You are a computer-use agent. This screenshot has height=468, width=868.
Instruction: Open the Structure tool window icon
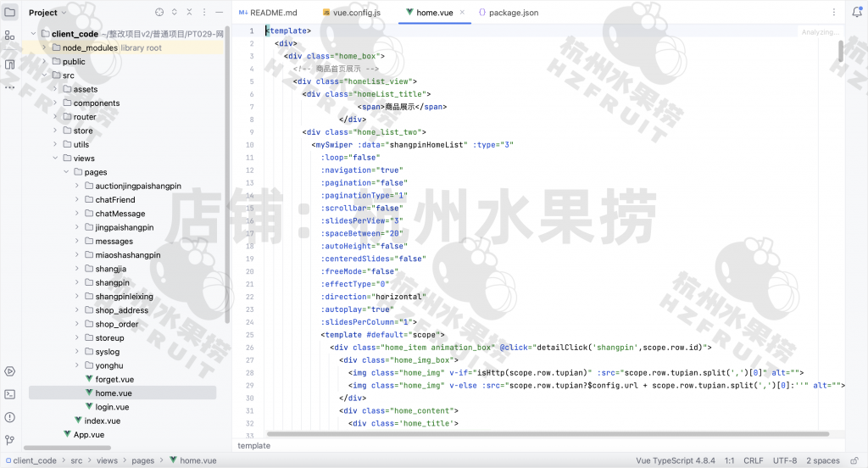click(x=9, y=36)
